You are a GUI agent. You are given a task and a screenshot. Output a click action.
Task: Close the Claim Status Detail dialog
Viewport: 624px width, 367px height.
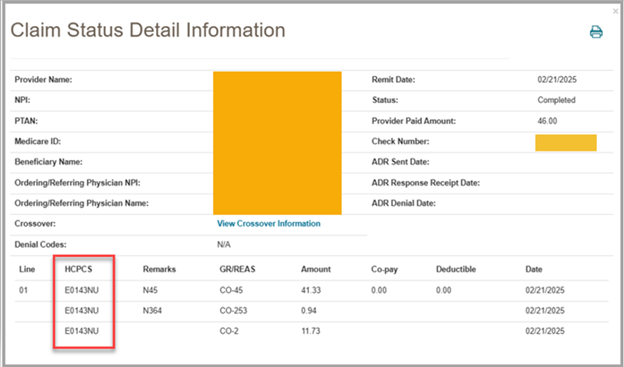[615, 12]
